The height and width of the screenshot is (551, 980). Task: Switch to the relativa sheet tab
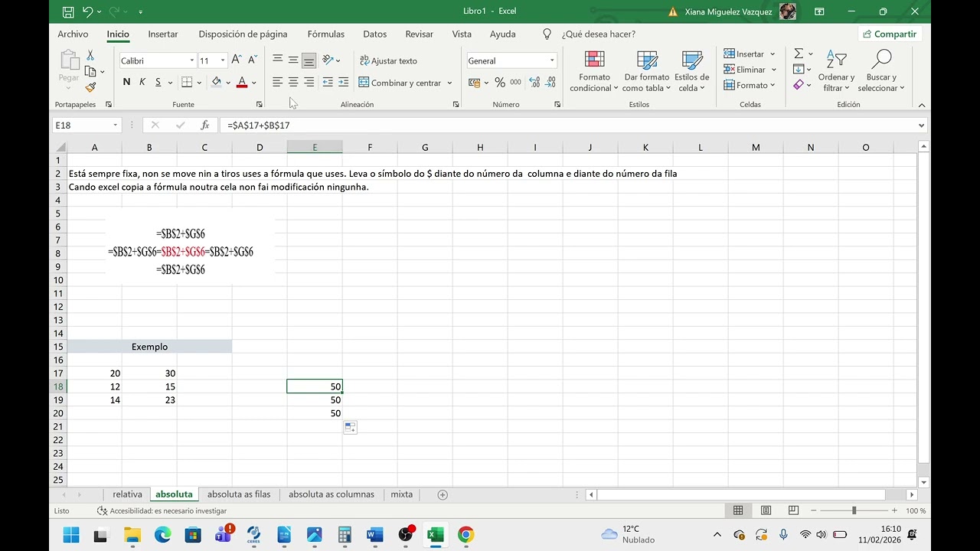127,494
